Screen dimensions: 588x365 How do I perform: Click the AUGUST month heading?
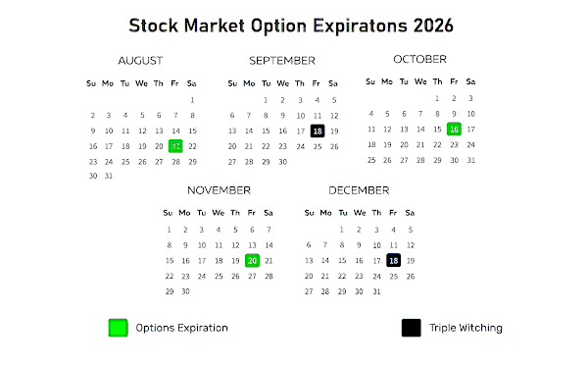140,61
